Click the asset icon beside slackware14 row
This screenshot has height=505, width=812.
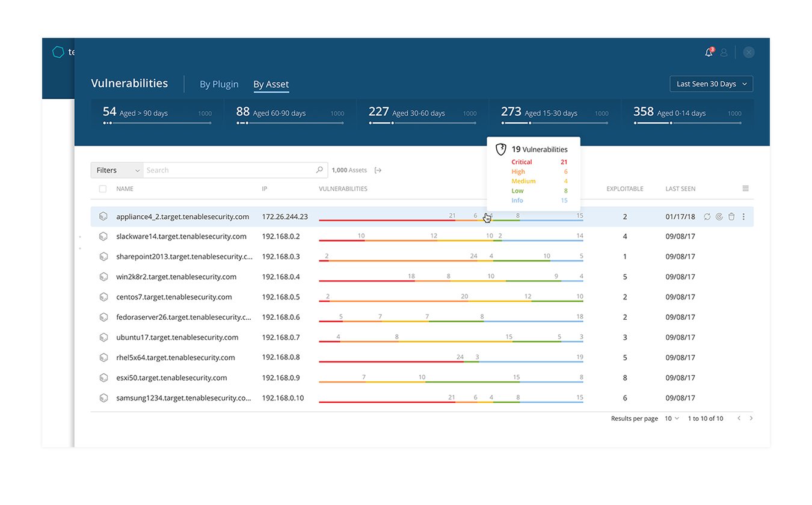click(x=103, y=237)
